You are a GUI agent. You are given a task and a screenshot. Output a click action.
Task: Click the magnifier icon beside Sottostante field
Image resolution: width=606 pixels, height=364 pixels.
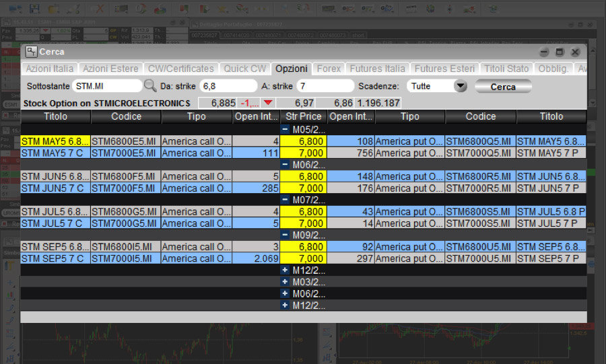point(150,85)
